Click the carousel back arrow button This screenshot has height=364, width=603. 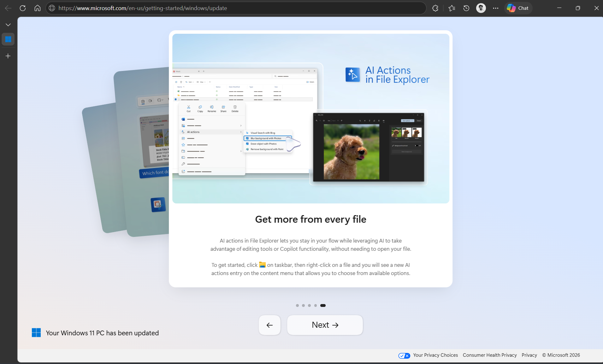tap(269, 325)
